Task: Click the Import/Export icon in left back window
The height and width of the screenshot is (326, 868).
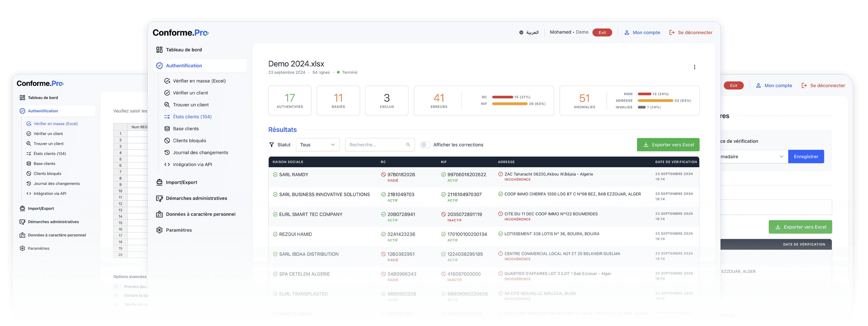Action: (x=22, y=208)
